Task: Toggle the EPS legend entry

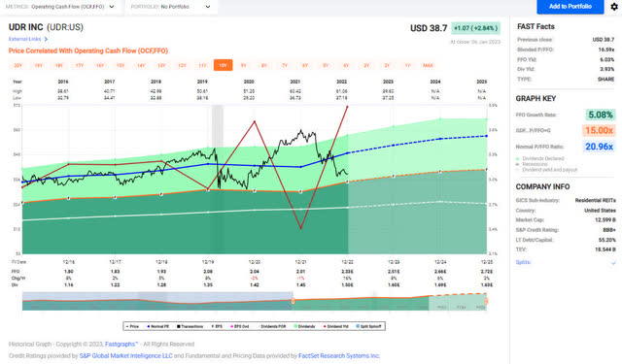Action: click(217, 326)
